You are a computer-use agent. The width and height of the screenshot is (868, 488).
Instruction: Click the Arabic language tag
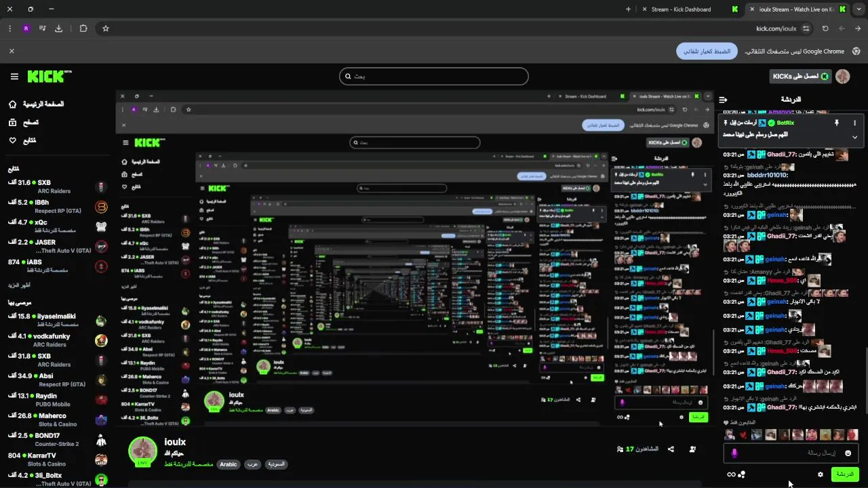(x=229, y=464)
